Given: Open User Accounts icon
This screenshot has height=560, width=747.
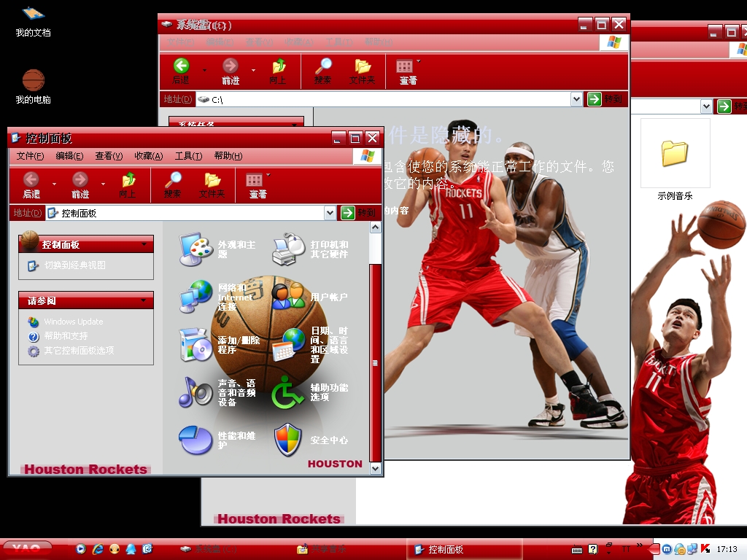Looking at the screenshot, I should (289, 296).
